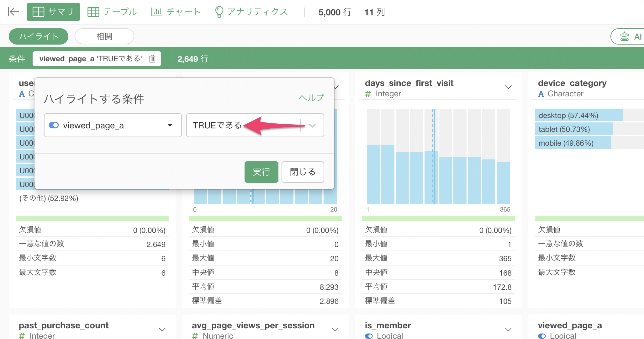Expand the TRUEである condition dropdown

click(312, 125)
